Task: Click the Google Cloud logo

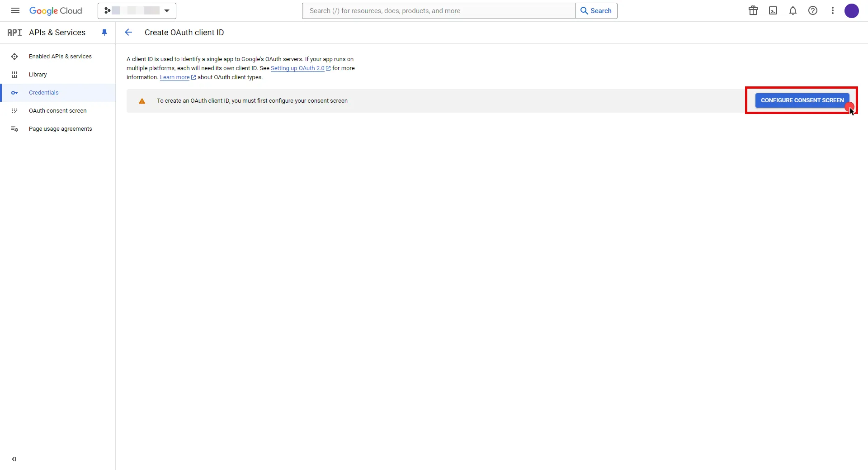Action: click(56, 10)
